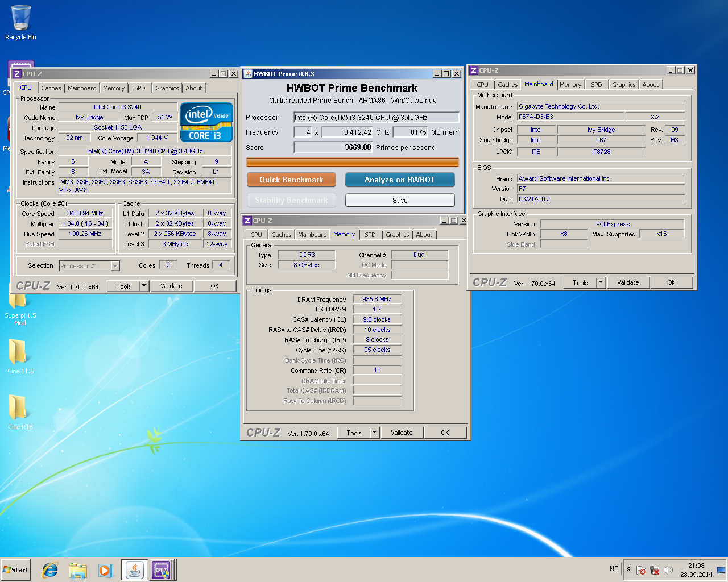The image size is (728, 582).
Task: Click OK in the CPU-Z Memory window
Action: pyautogui.click(x=445, y=433)
